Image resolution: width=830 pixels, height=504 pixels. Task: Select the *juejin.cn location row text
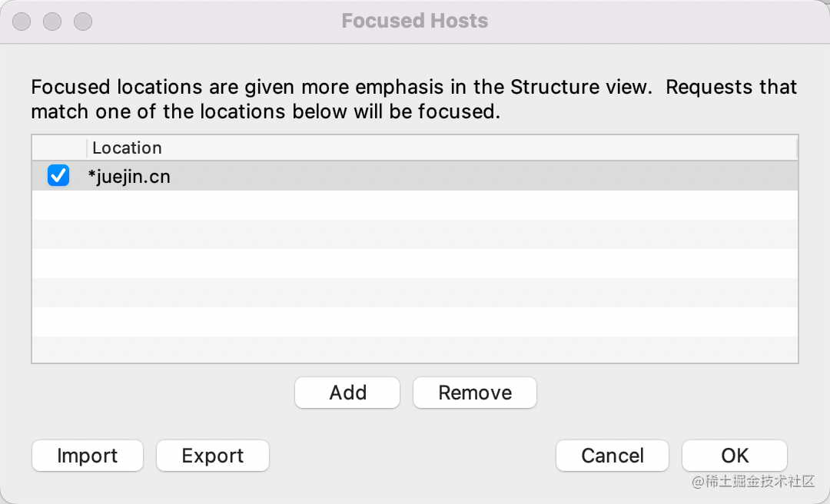pyautogui.click(x=129, y=177)
